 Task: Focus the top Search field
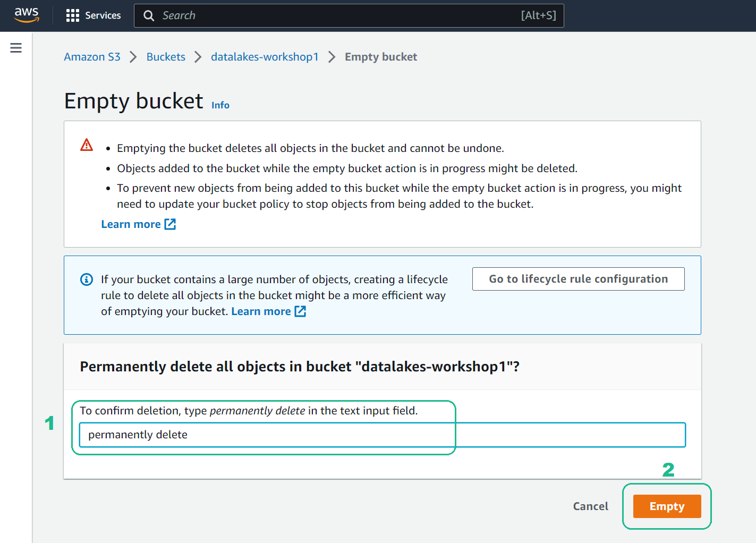349,16
